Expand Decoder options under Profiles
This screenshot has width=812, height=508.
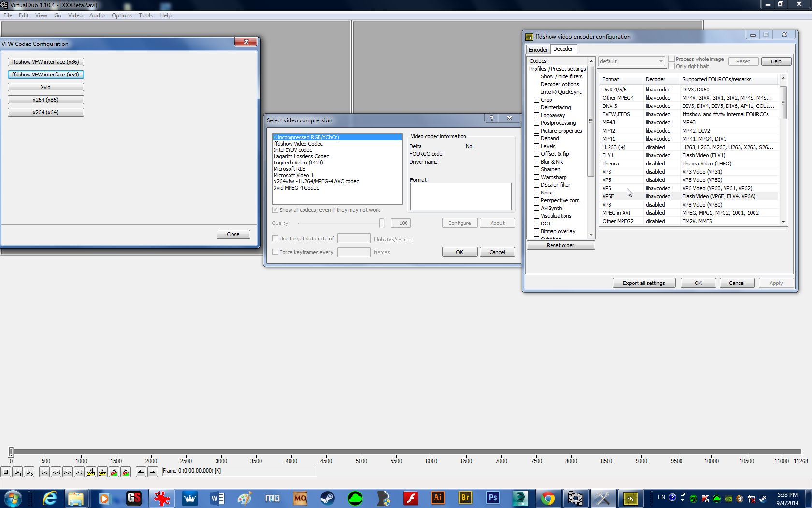(559, 84)
